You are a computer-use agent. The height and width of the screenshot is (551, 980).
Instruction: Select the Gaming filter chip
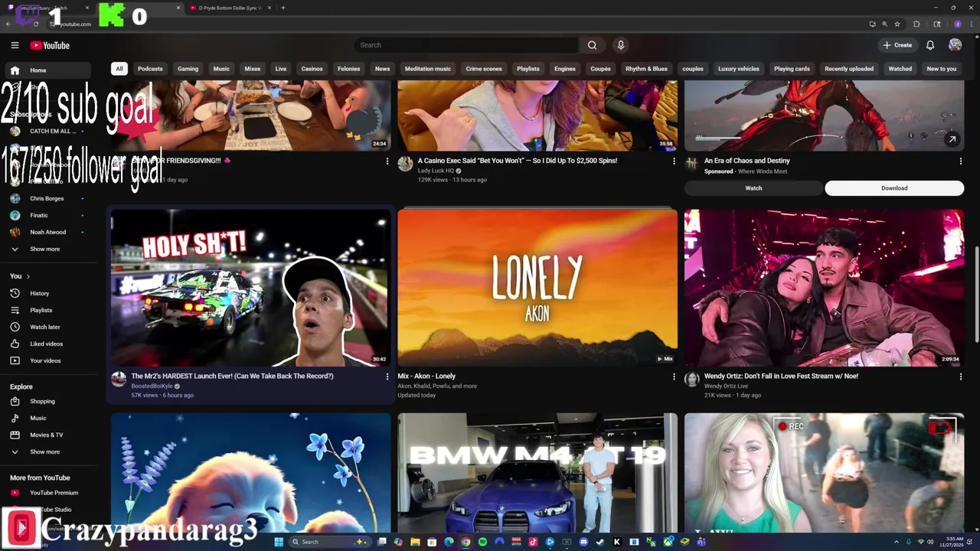(188, 69)
